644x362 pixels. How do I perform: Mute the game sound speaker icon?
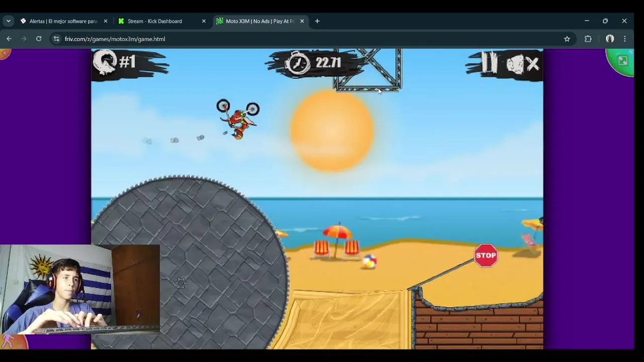(x=522, y=64)
